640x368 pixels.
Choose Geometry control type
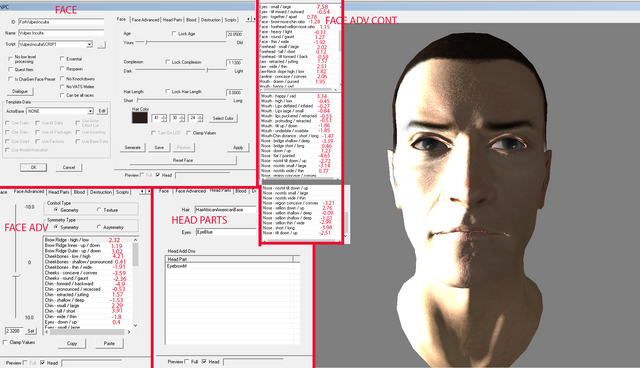[56, 210]
